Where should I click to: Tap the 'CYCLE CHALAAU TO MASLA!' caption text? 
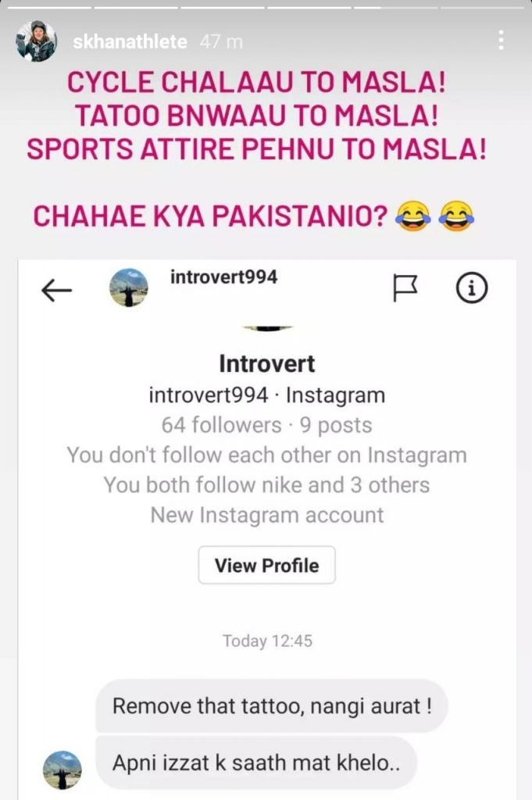click(256, 82)
